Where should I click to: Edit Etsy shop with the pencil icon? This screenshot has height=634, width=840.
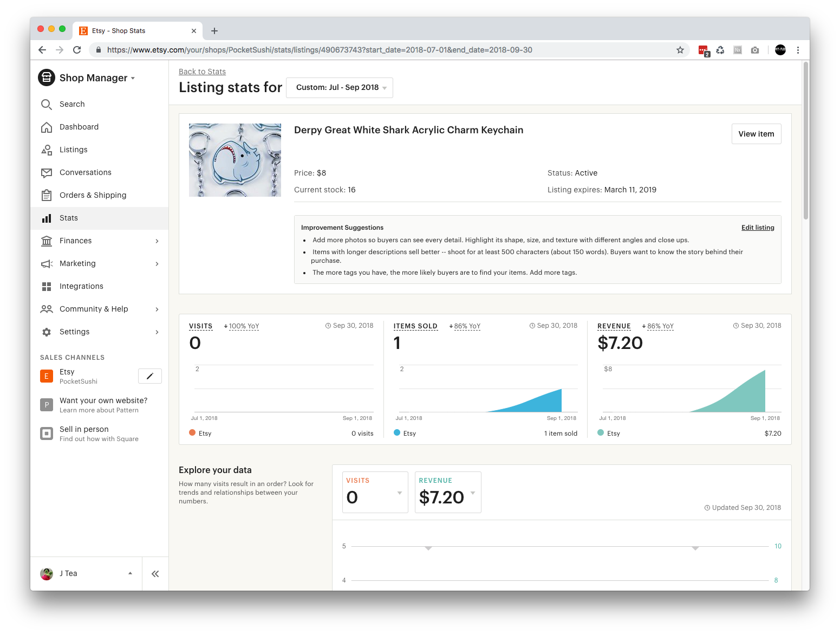pyautogui.click(x=150, y=376)
